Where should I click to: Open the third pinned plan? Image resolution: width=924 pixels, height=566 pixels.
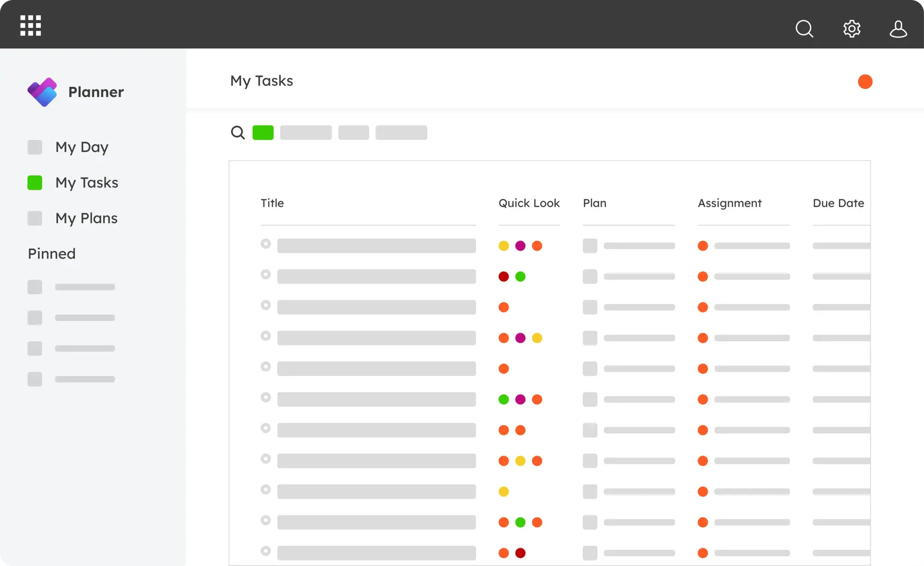click(72, 349)
